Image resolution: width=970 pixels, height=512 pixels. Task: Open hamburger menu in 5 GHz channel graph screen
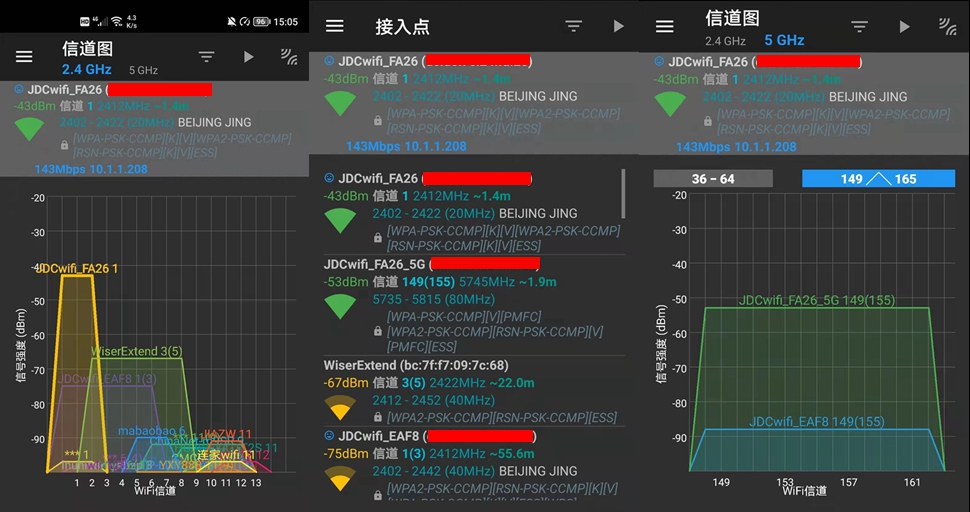point(664,27)
